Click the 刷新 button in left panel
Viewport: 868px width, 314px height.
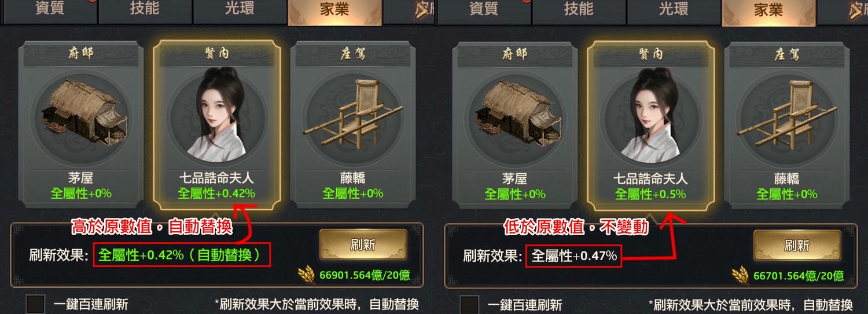coord(363,244)
